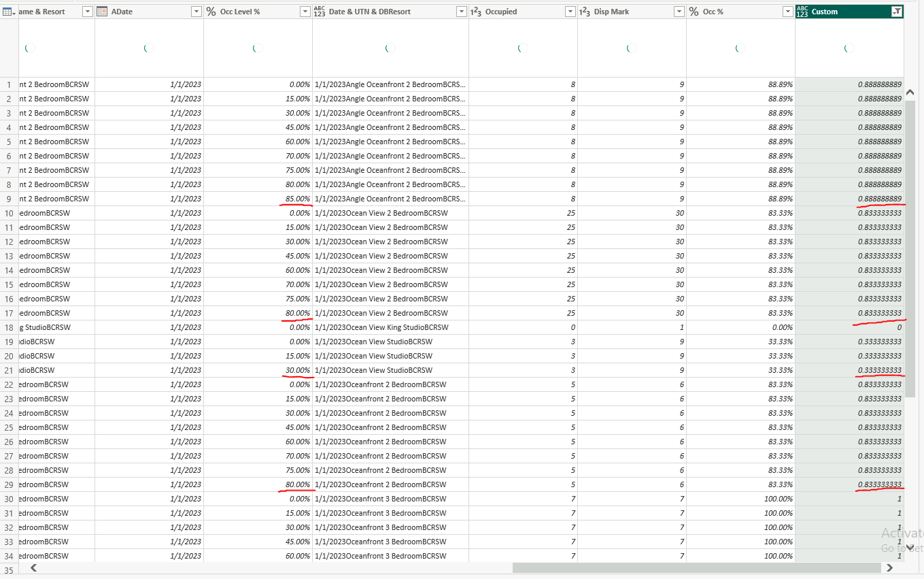This screenshot has height=579, width=924.
Task: Expand the Occ Level % filter dropdown
Action: click(305, 12)
